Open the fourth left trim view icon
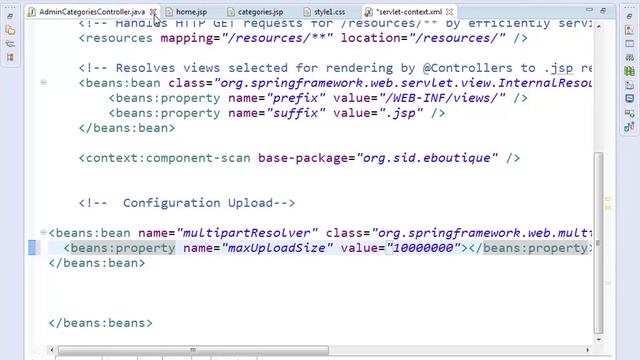Image resolution: width=640 pixels, height=360 pixels. pos(11,57)
